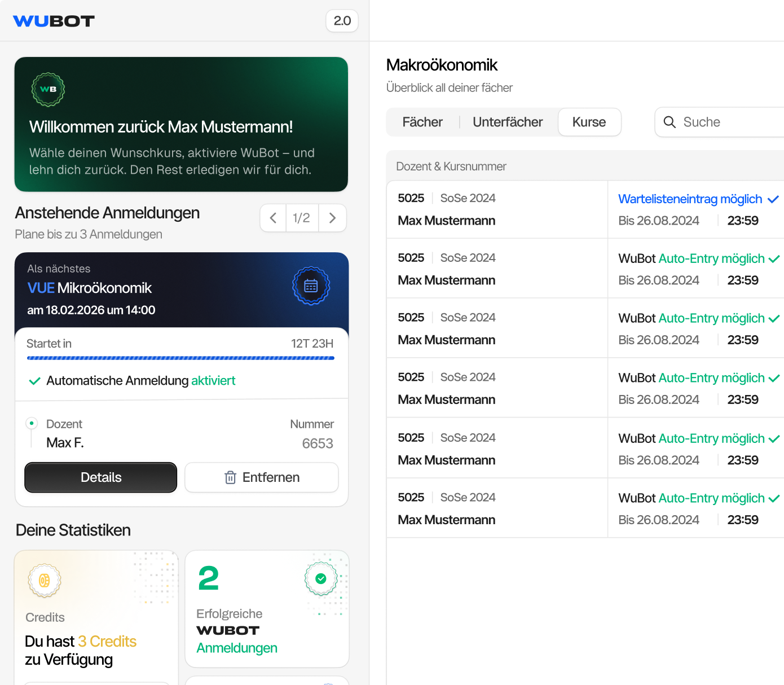
Task: Click the version badge showing 2.0
Action: pos(342,20)
